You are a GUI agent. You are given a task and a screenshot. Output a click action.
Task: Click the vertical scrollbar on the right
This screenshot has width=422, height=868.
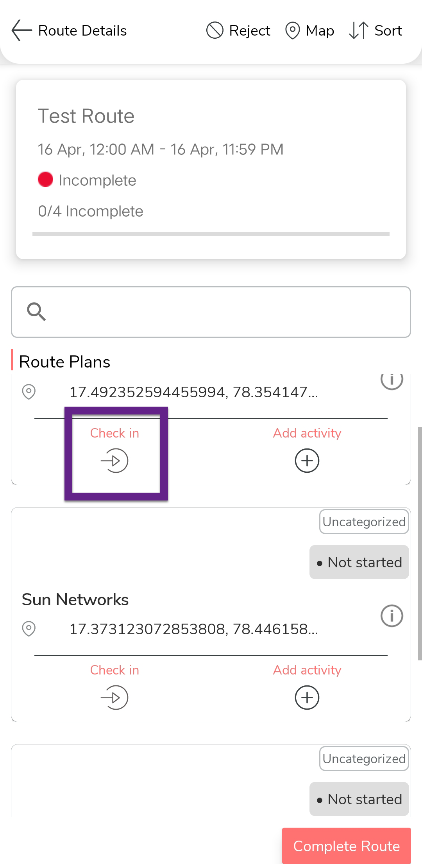420,543
